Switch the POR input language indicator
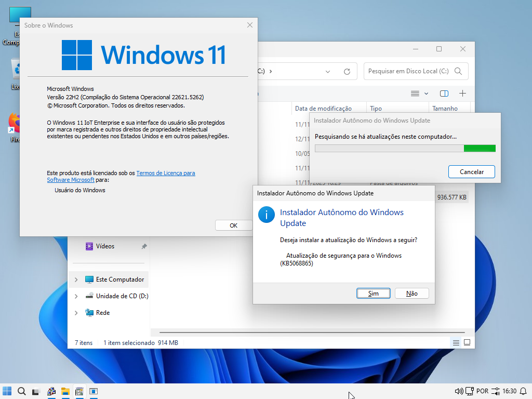 (482, 391)
